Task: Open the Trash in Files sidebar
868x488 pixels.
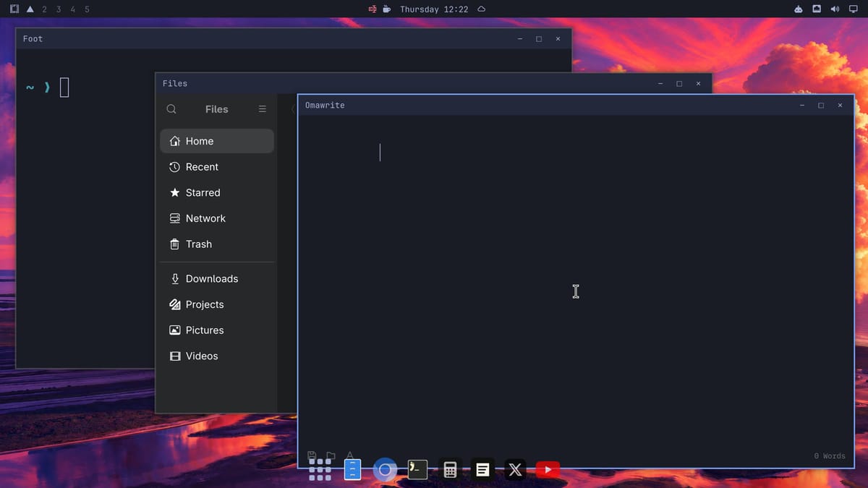Action: (x=217, y=244)
